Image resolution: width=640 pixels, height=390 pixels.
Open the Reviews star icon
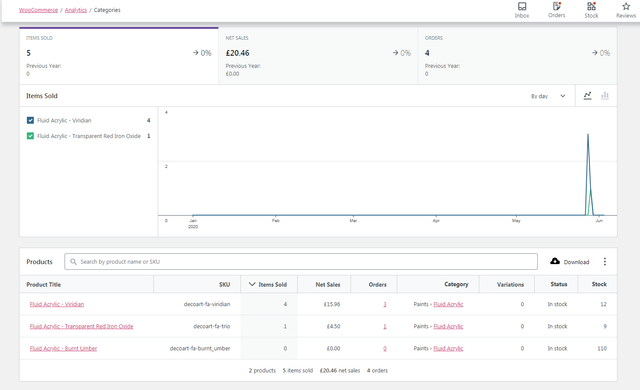(x=626, y=6)
